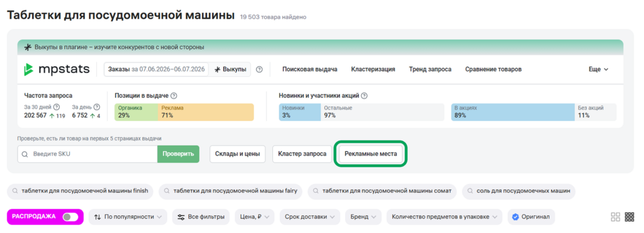Open the Все фильтры button

tap(201, 217)
